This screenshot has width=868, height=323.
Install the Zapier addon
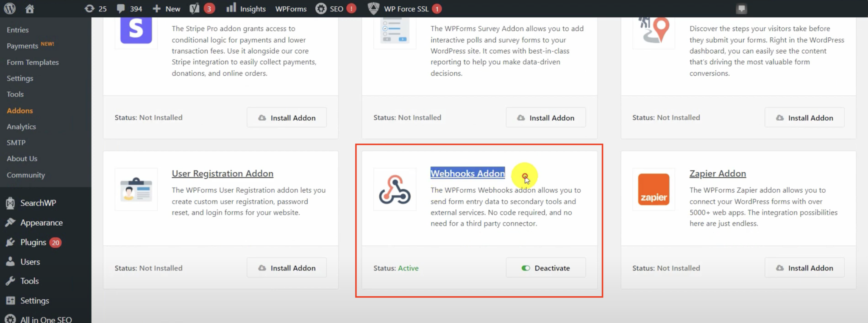804,268
